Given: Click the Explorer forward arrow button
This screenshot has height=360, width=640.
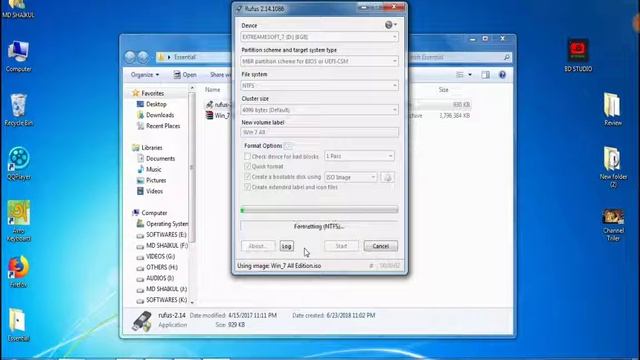Looking at the screenshot, I should (x=143, y=57).
